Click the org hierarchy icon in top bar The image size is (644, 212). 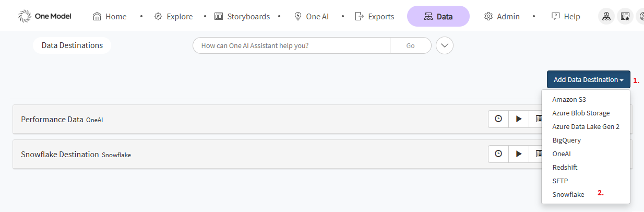click(x=606, y=16)
